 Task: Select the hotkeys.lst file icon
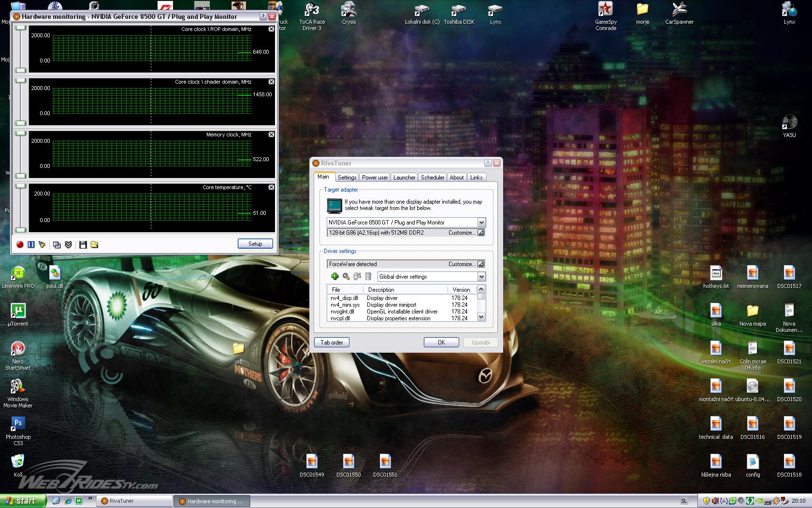pyautogui.click(x=716, y=277)
